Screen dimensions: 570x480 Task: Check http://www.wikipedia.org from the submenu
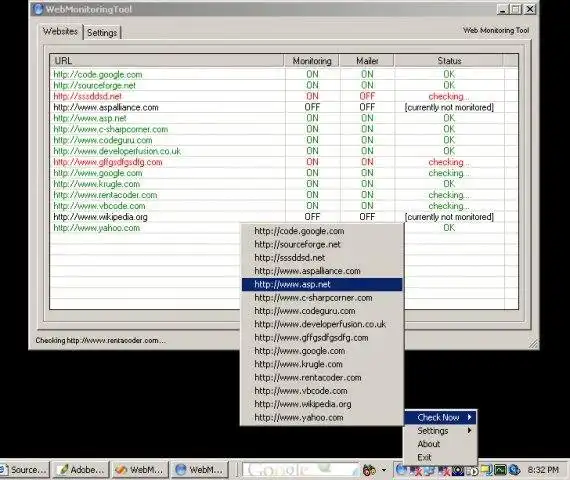(x=322, y=404)
